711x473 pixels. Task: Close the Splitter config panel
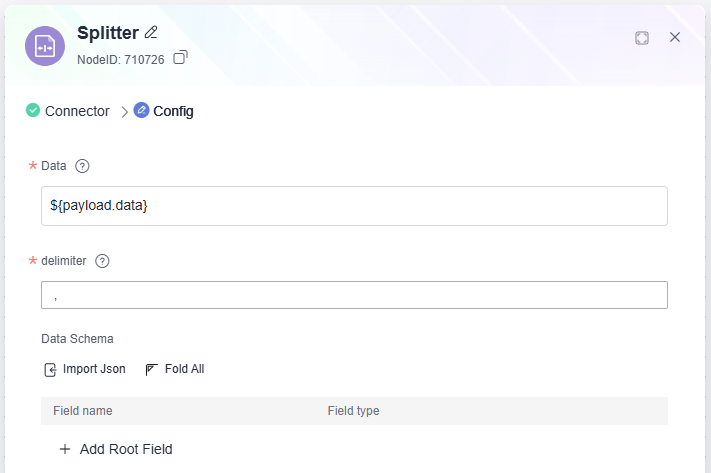(x=675, y=37)
